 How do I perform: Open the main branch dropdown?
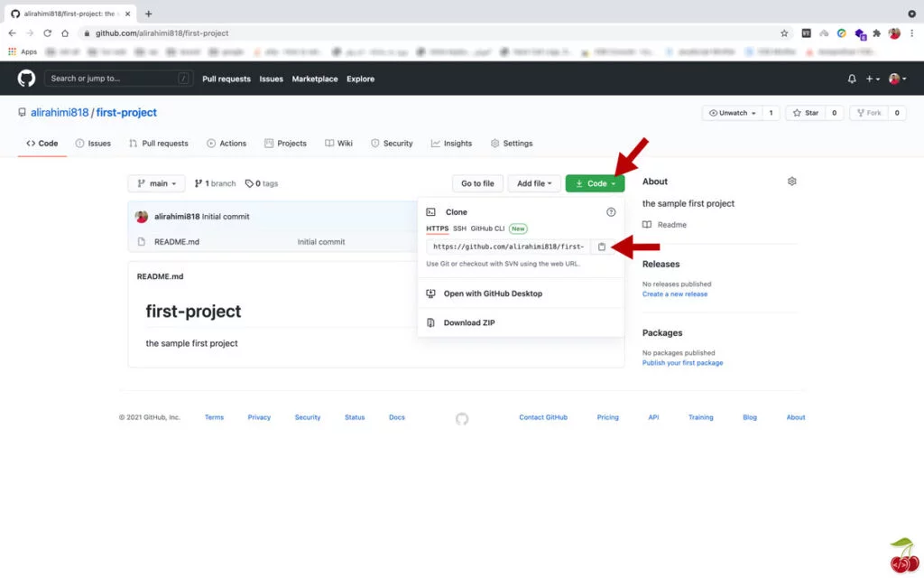pos(155,183)
